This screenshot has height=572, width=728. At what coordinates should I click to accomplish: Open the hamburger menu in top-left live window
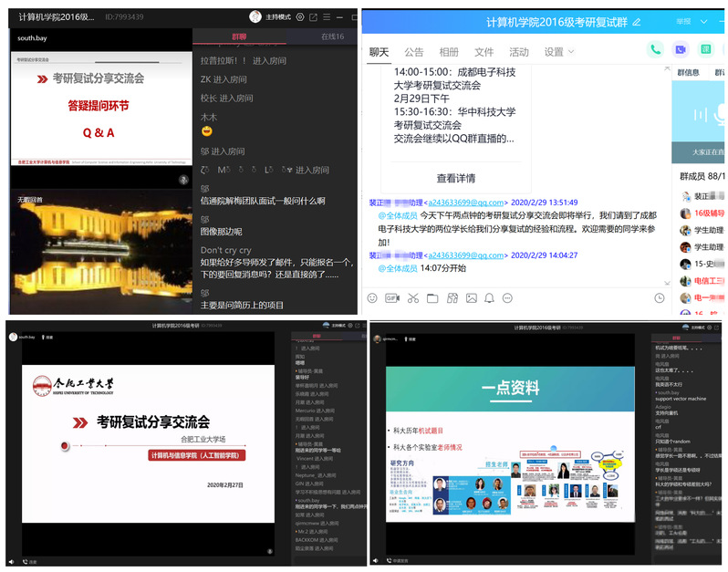[328, 16]
